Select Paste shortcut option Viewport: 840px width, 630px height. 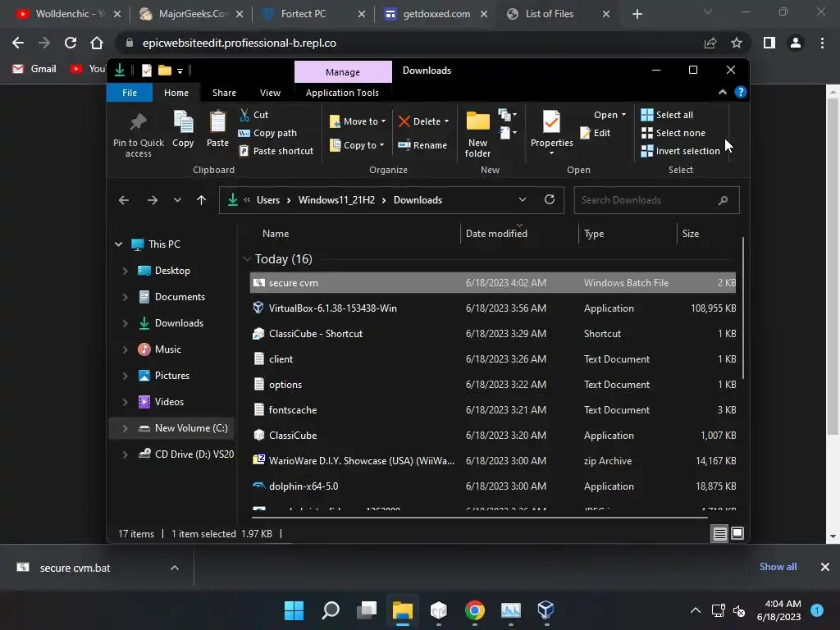click(x=276, y=151)
